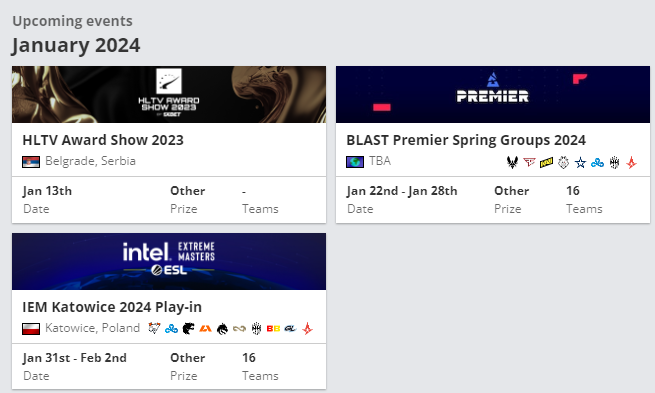
Task: Open IEM Katowice 2024 Play-in title
Action: tap(112, 307)
